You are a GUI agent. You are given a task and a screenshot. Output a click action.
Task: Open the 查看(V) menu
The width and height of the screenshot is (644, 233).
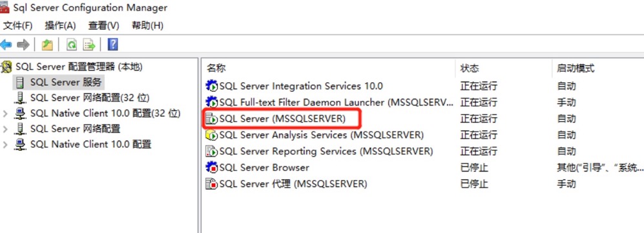[x=103, y=25]
